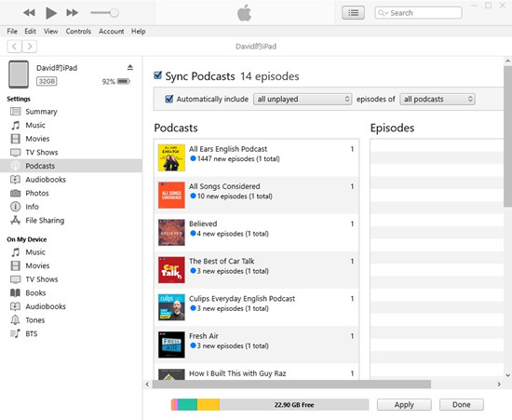Click the vertical scroll up arrow
Viewport: 512px width, 420px height.
pos(507,61)
